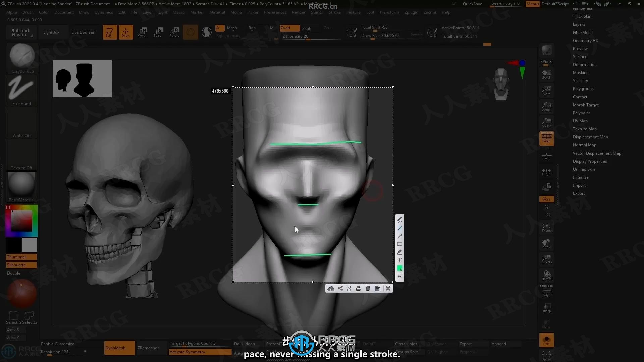The height and width of the screenshot is (362, 644).
Task: Share the screenshot on social networks
Action: click(x=340, y=288)
